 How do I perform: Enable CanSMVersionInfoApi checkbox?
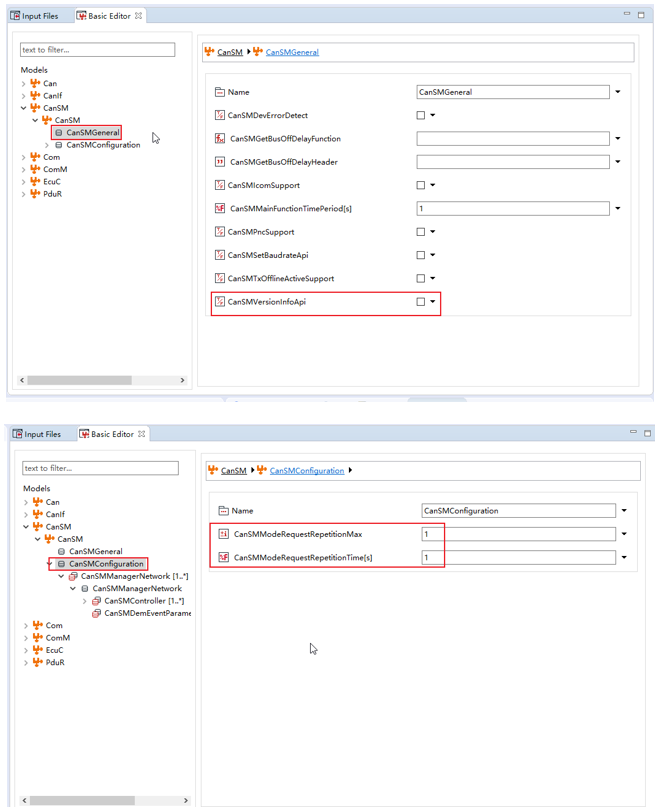point(421,301)
